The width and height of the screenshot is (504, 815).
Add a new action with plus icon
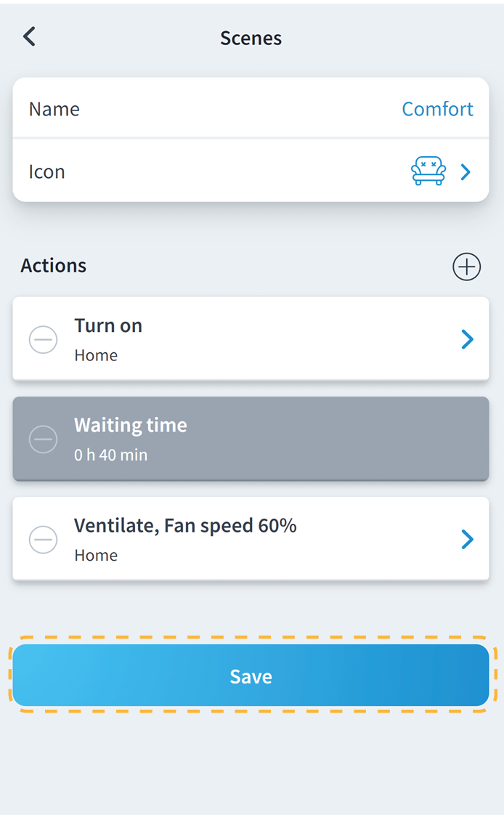466,267
